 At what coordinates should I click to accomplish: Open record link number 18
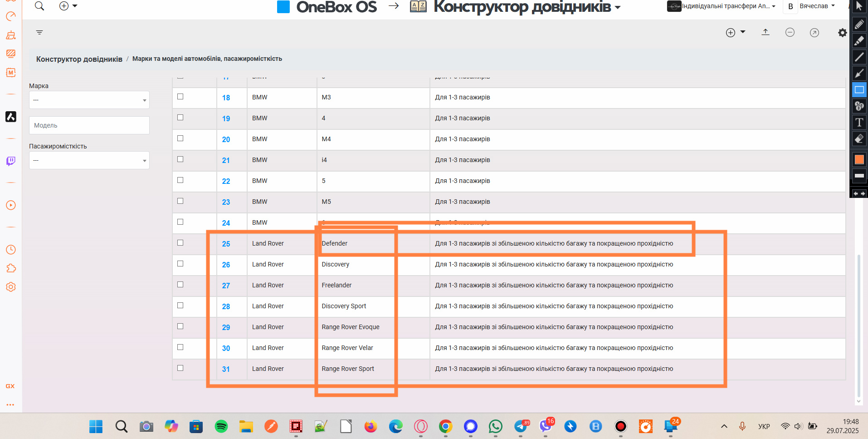(226, 98)
